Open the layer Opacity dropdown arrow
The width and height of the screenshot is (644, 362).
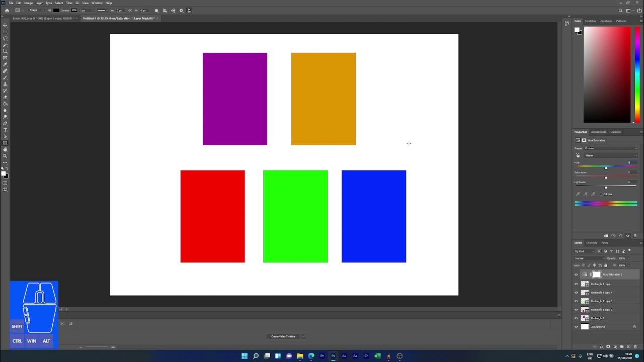point(629,258)
